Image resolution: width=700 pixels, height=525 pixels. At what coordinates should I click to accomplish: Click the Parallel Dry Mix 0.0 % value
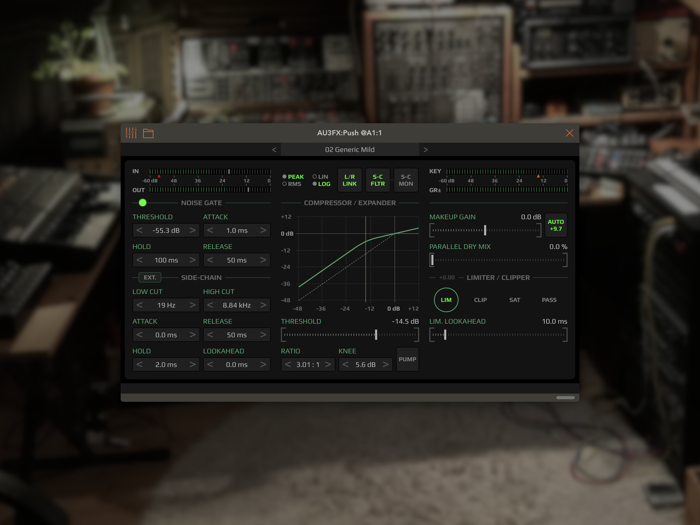[558, 246]
